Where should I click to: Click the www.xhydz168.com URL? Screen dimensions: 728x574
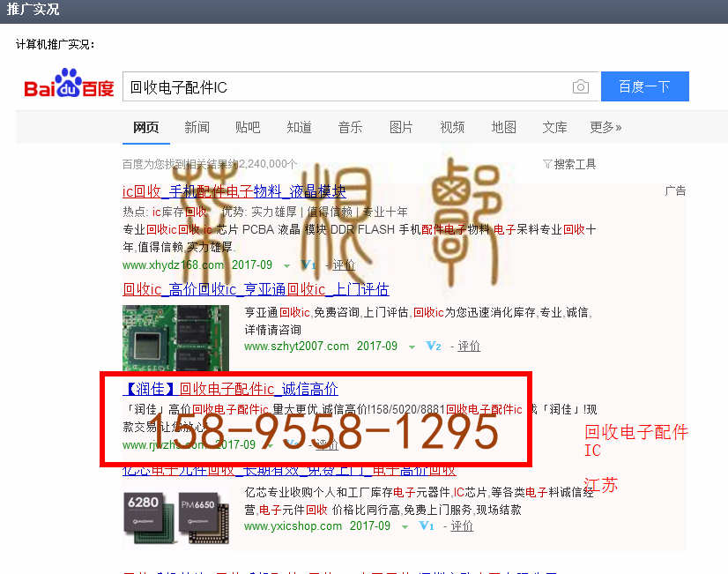pyautogui.click(x=173, y=265)
